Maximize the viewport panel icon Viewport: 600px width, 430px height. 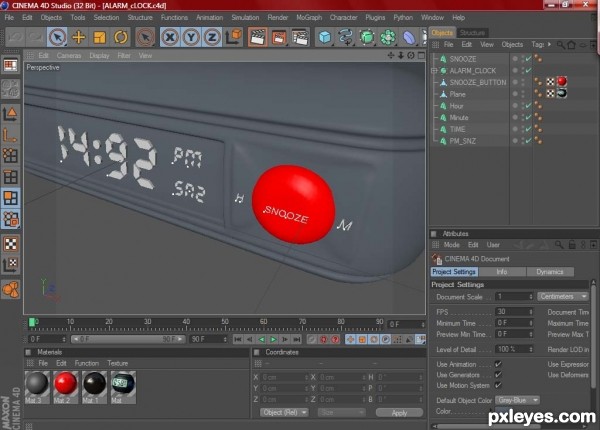coord(421,55)
